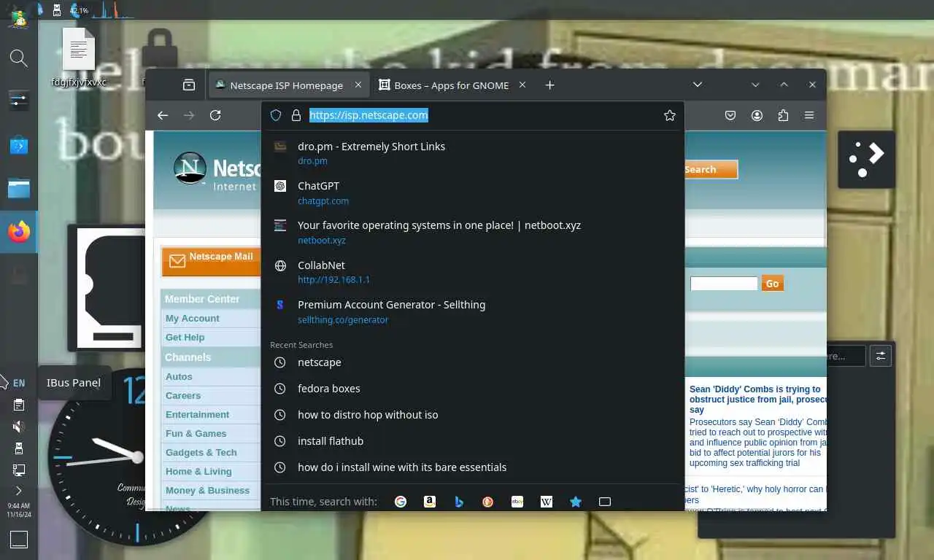This screenshot has width=934, height=560.
Task: Click the Firefox back arrow button
Action: click(x=163, y=115)
